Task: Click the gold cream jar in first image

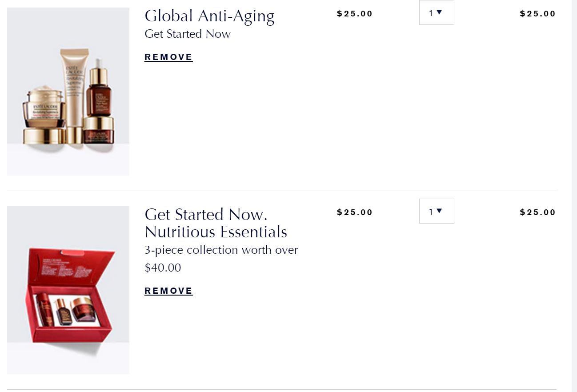Action: 44,111
